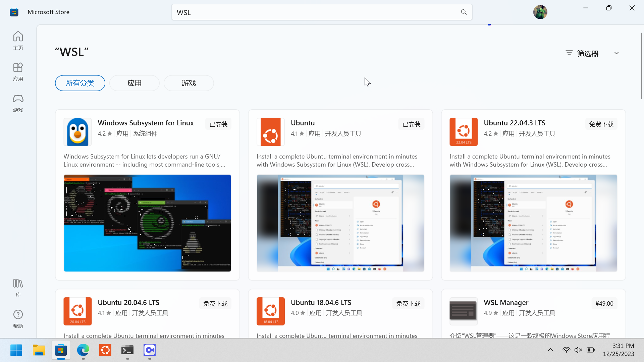Image resolution: width=644 pixels, height=362 pixels.
Task: Open the Terminal icon on the taskbar
Action: [127, 350]
